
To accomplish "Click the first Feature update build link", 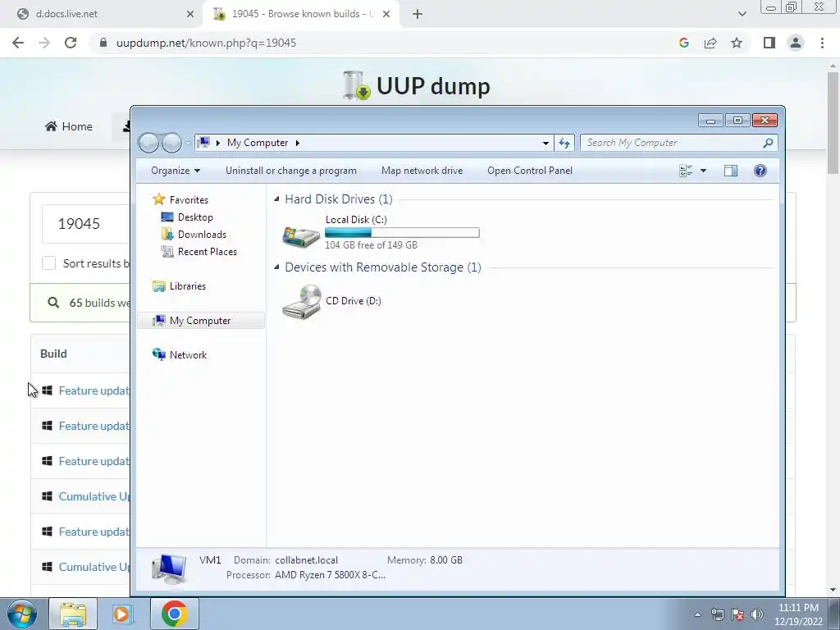I will [94, 390].
